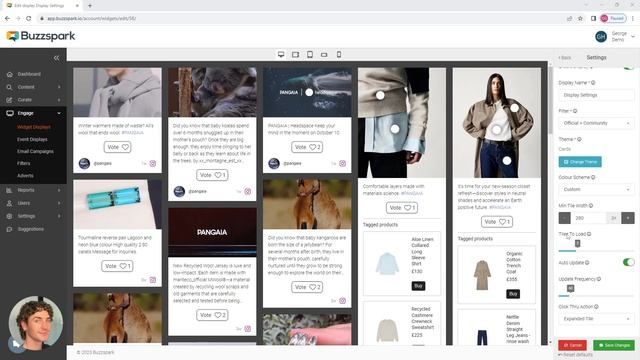Screen dimensions: 640x360
Task: Vote on the Winter warmers post
Action: 118,147
